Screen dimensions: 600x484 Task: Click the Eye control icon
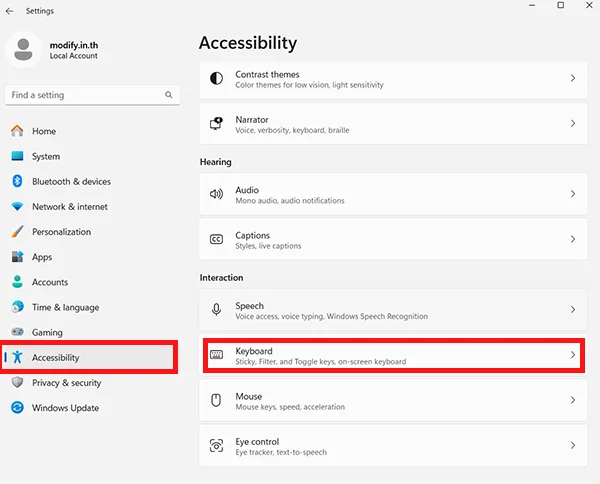(x=216, y=445)
